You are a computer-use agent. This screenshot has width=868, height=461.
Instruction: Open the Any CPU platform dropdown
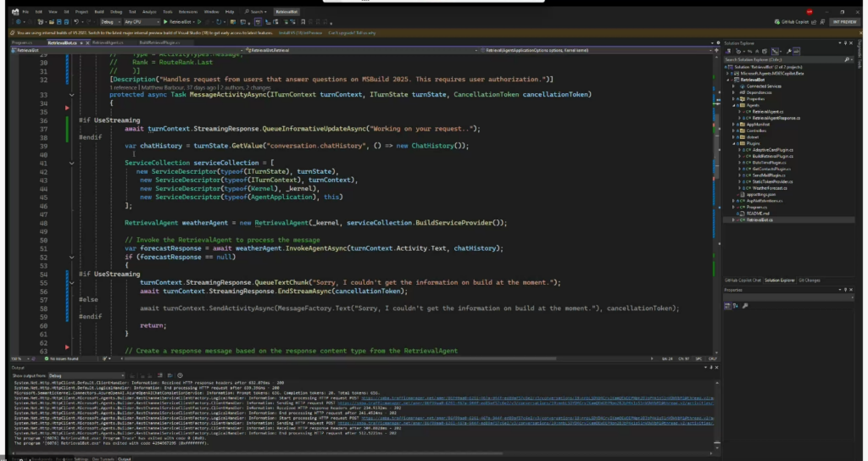tap(142, 22)
